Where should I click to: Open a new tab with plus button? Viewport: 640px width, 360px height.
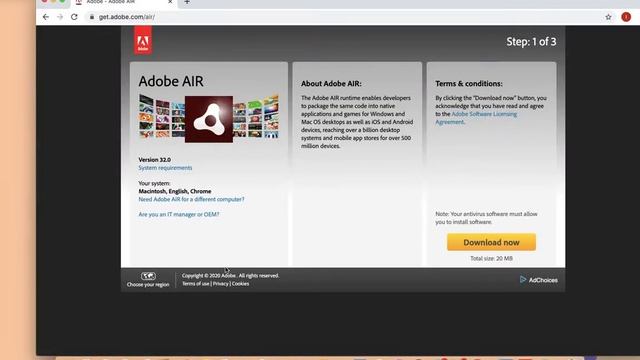(x=187, y=2)
